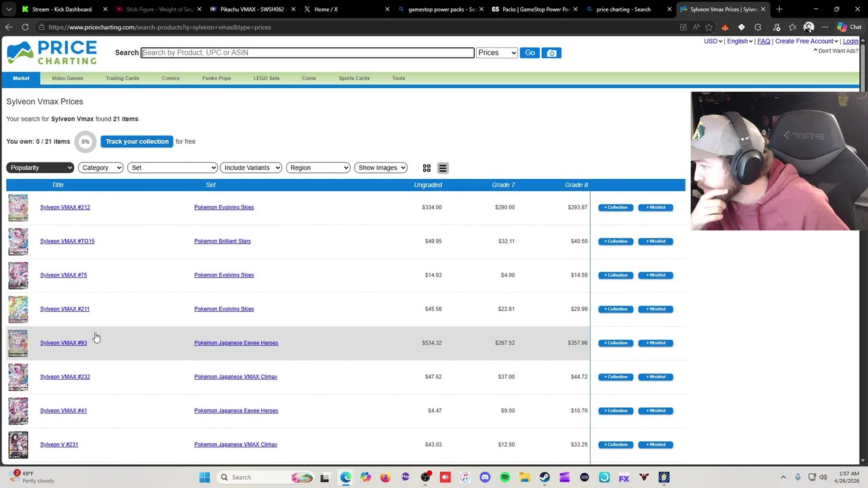Expand Create Free Account menu

coord(806,41)
